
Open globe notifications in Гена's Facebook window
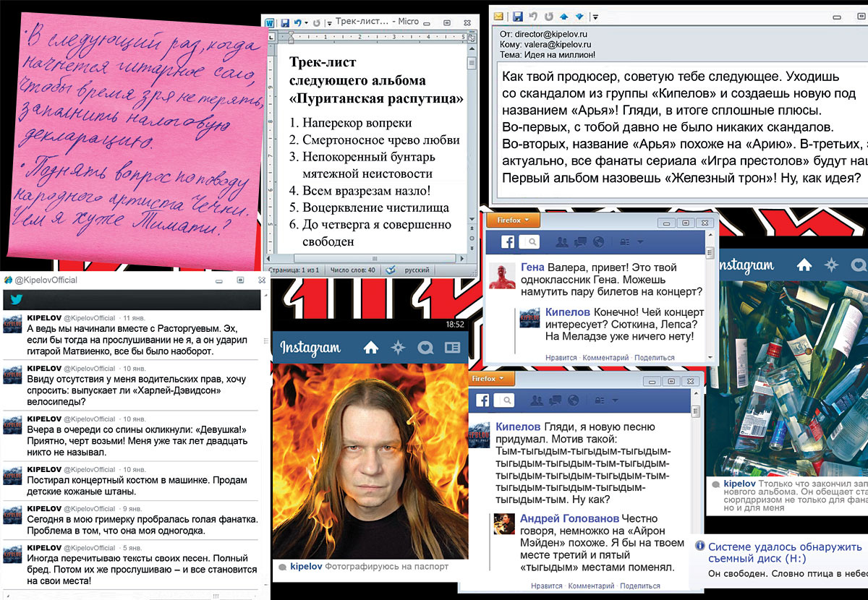pyautogui.click(x=597, y=242)
